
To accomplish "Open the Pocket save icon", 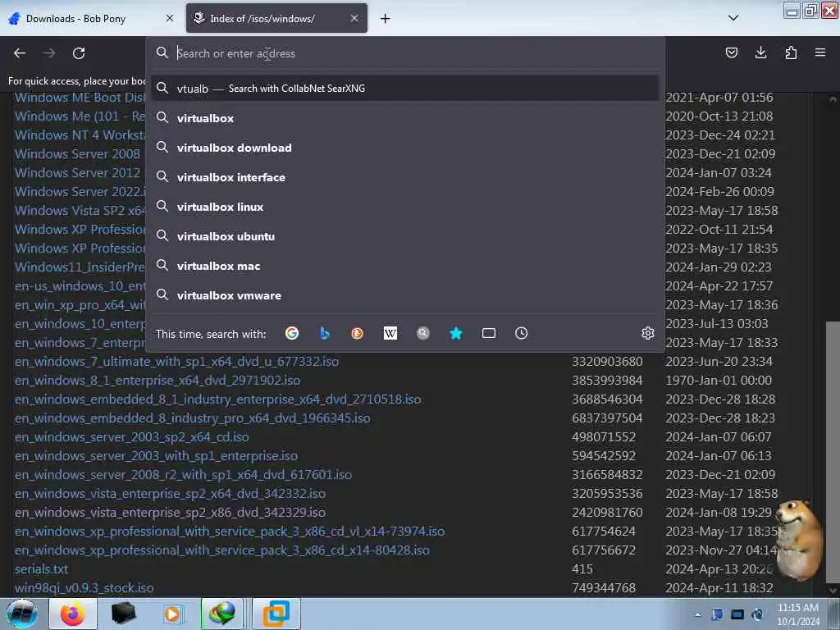I will click(731, 52).
